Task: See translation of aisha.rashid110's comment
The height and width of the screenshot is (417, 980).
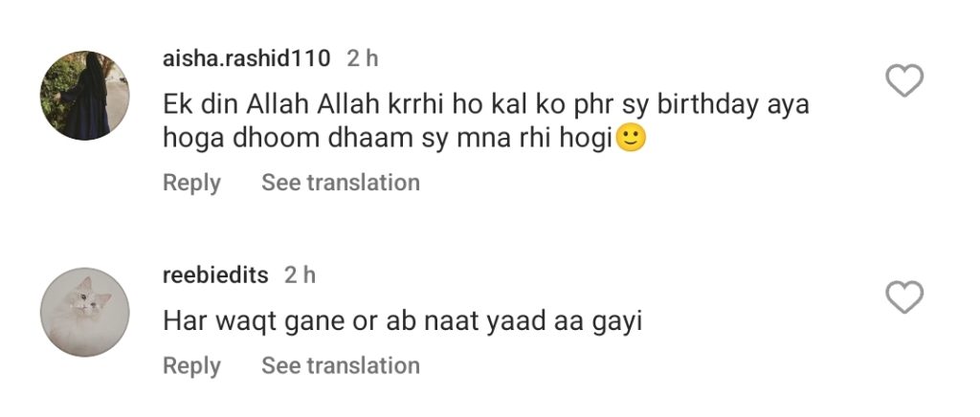Action: point(341,182)
